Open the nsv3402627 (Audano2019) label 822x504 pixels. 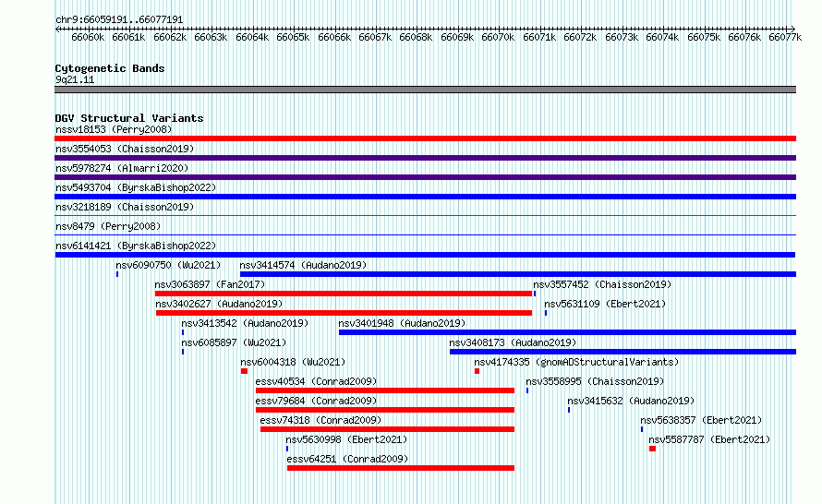219,304
